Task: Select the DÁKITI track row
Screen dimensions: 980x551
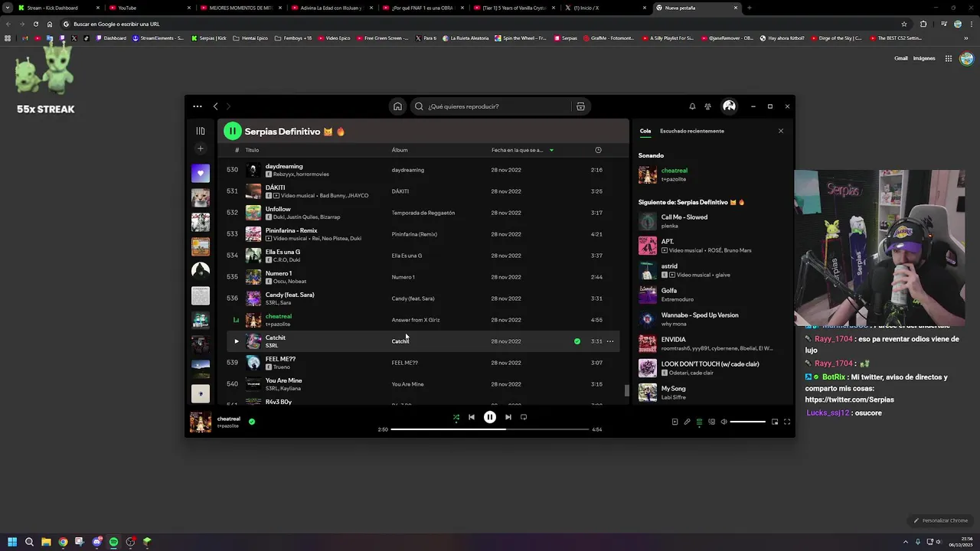Action: (x=423, y=191)
